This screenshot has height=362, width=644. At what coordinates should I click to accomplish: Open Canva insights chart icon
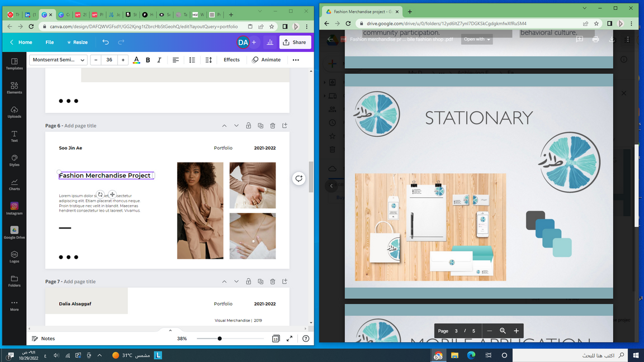(x=270, y=42)
